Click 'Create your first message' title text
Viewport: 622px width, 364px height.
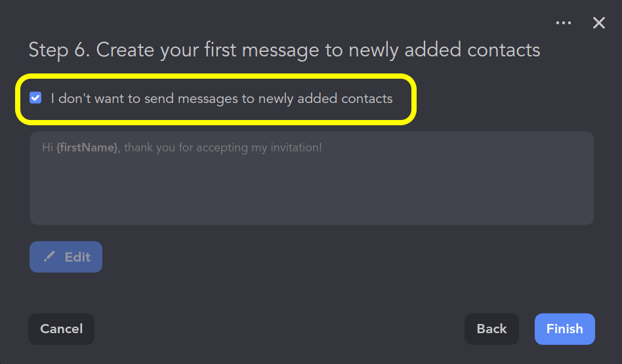pos(207,50)
